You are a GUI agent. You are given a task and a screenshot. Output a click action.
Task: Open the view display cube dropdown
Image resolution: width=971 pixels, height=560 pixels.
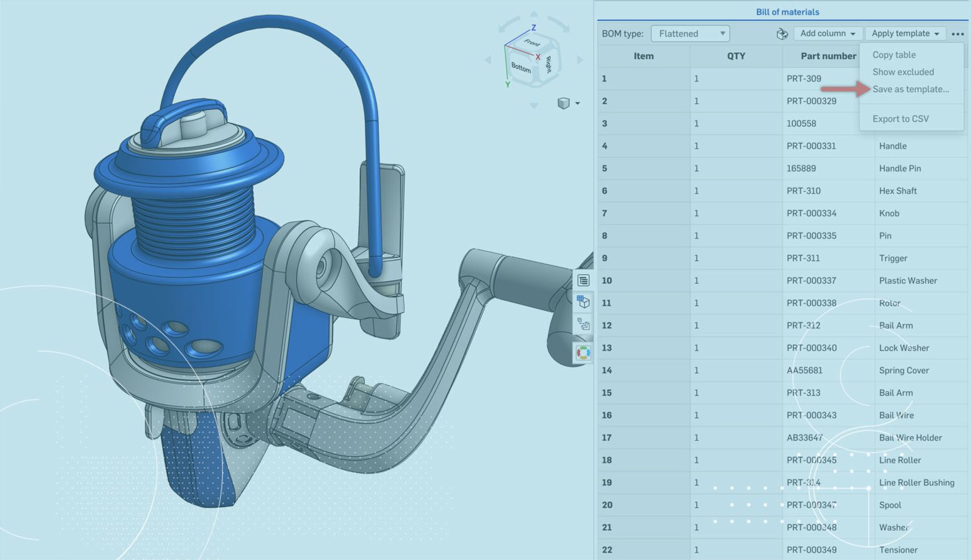568,103
